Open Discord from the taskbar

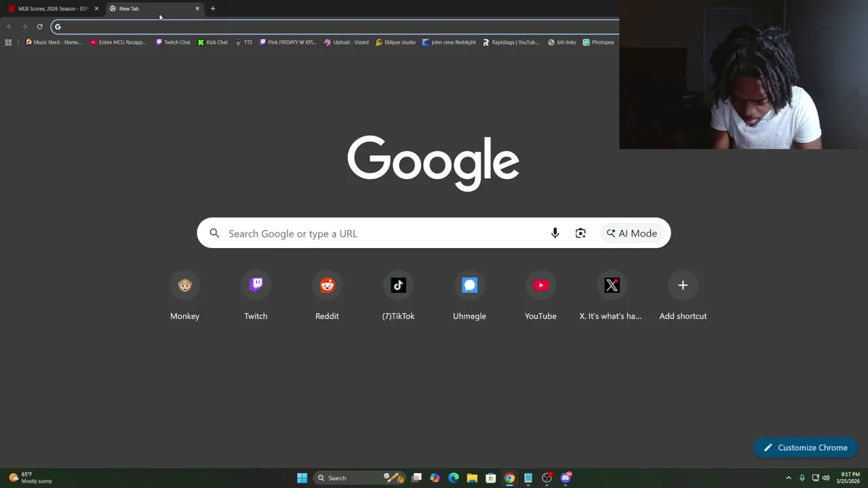tap(566, 478)
